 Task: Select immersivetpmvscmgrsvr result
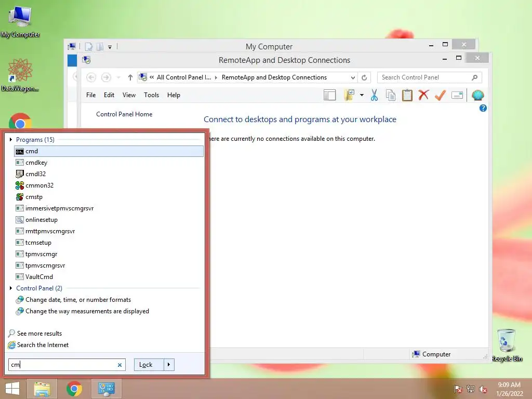[109, 208]
